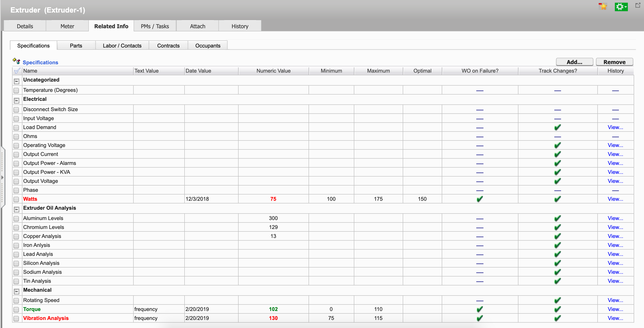Collapse the Extruder Oil Analysis group

pyautogui.click(x=17, y=209)
